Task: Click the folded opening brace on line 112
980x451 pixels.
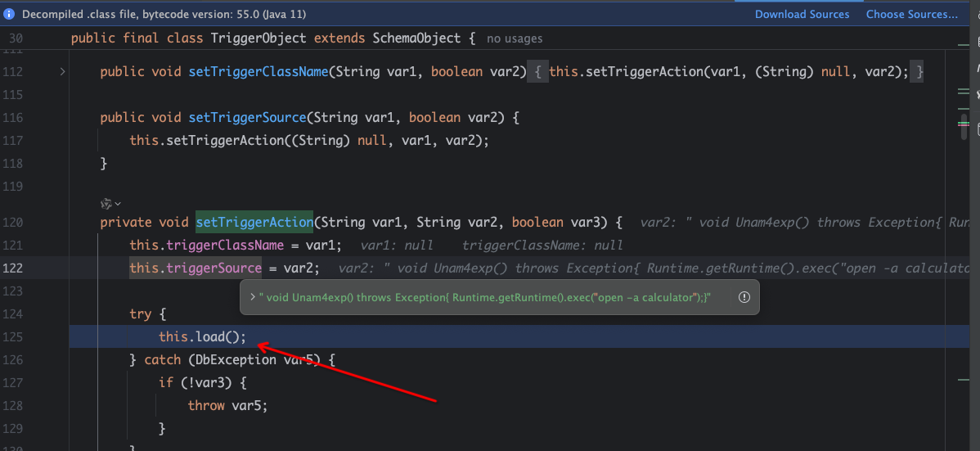Action: (x=537, y=72)
